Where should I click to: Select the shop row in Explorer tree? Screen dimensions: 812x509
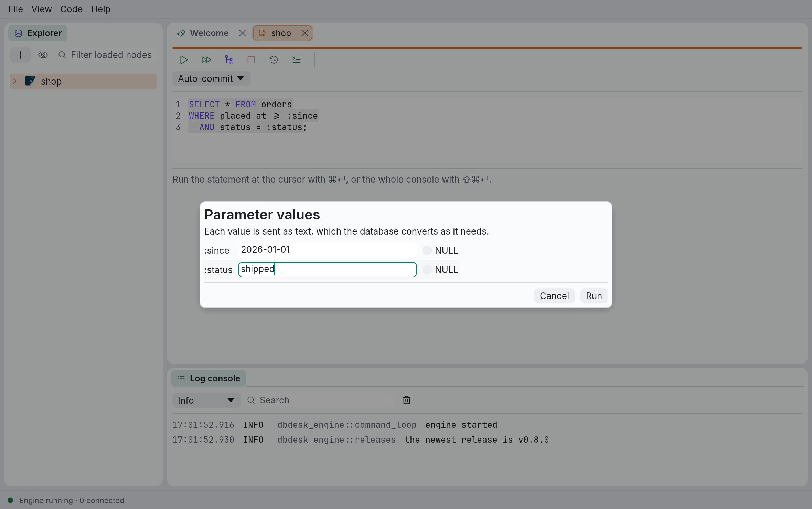coord(83,82)
